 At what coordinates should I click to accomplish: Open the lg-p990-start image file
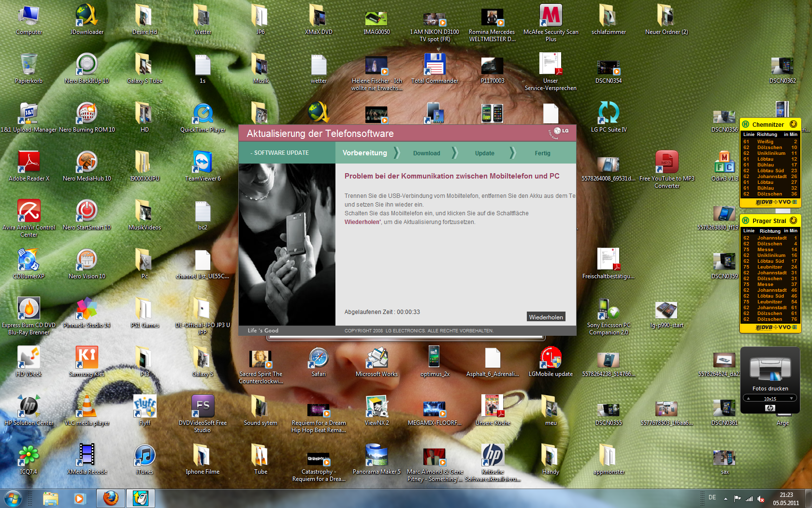tap(667, 314)
